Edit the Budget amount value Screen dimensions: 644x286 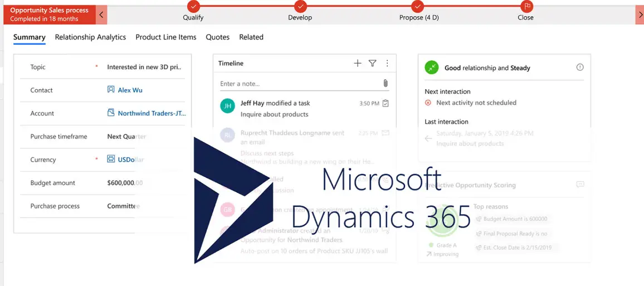coord(125,183)
